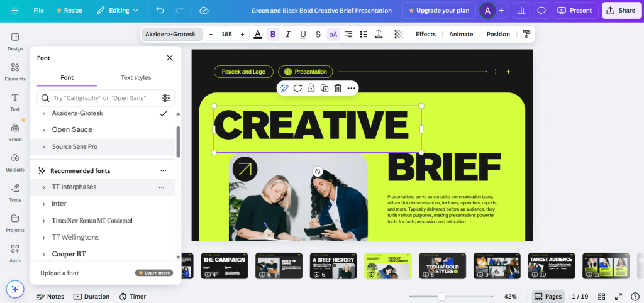The width and height of the screenshot is (644, 303).
Task: Redo the last action
Action: (179, 11)
